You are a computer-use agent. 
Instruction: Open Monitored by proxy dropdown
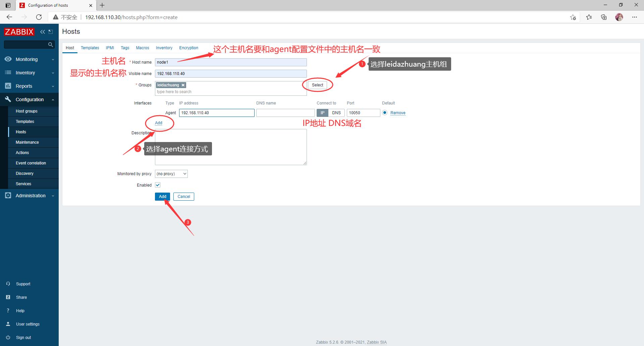point(171,174)
